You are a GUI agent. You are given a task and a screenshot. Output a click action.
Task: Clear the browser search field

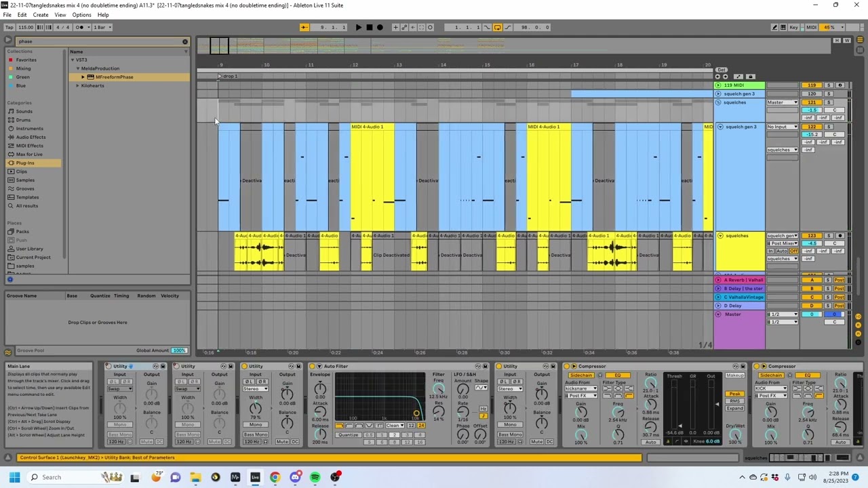click(x=184, y=41)
